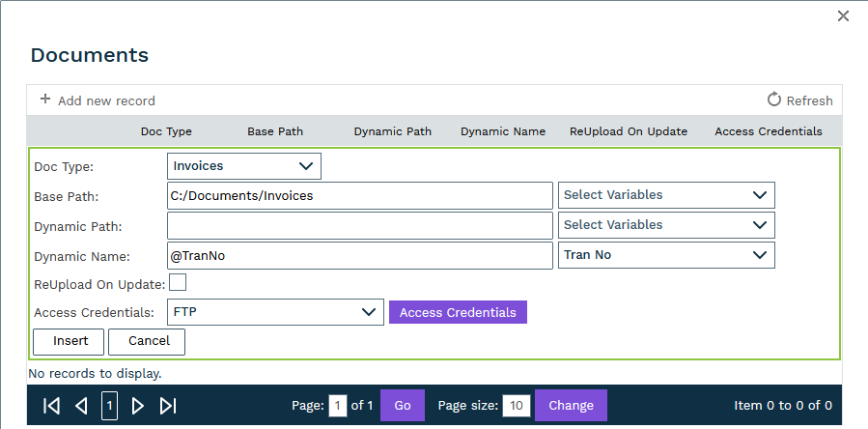Click the Go page button
The width and height of the screenshot is (868, 429).
click(x=403, y=406)
